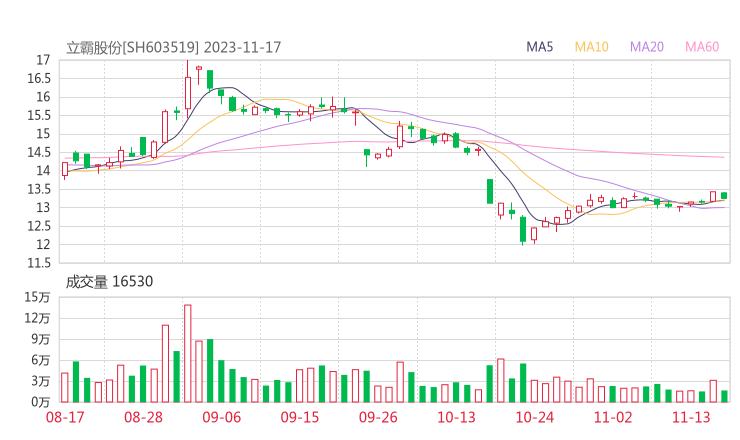Screen dimensions: 740x440
Task: Select the first red candlestick on 08-17
Action: coord(65,170)
